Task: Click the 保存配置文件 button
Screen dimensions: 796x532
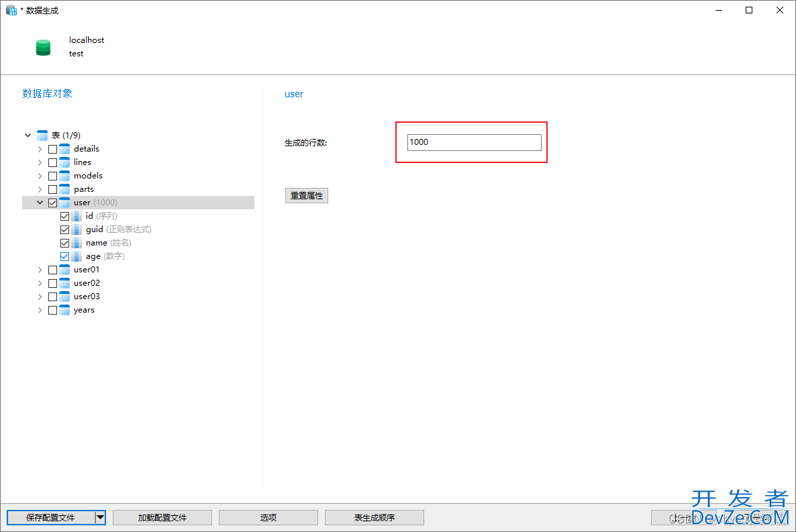Action: coord(51,517)
